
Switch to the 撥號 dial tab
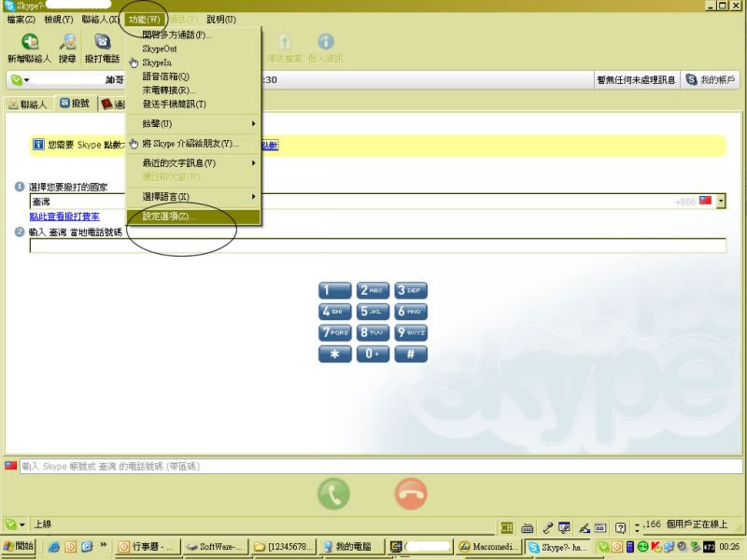76,104
